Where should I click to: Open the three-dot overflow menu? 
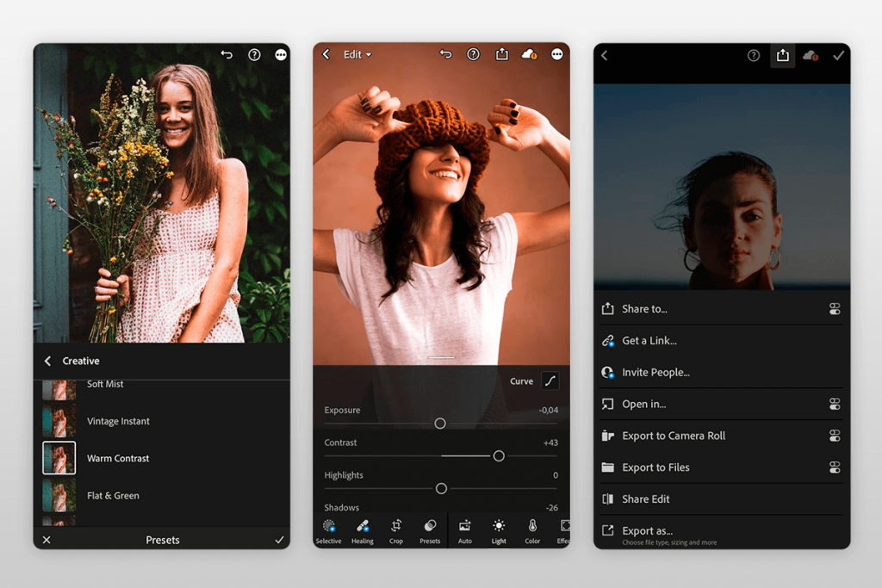pyautogui.click(x=557, y=53)
